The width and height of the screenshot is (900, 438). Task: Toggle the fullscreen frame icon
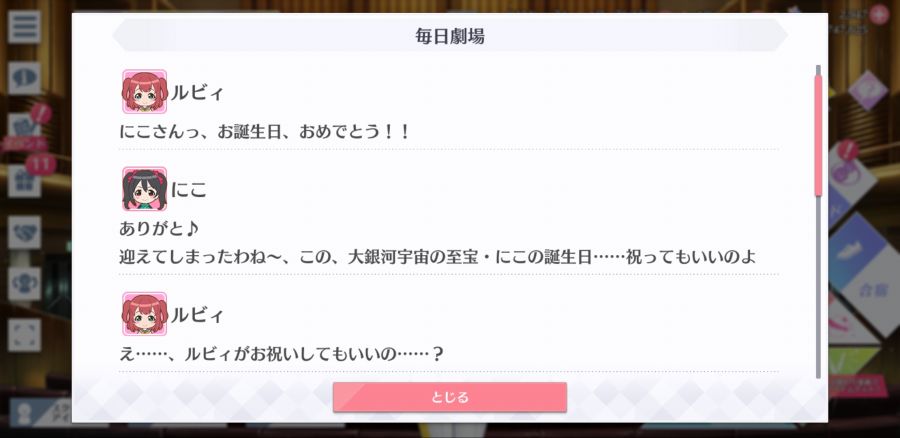click(x=24, y=335)
